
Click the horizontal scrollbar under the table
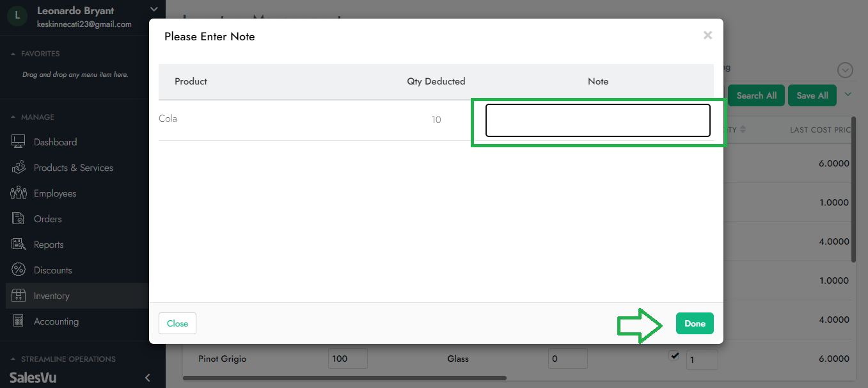344,378
